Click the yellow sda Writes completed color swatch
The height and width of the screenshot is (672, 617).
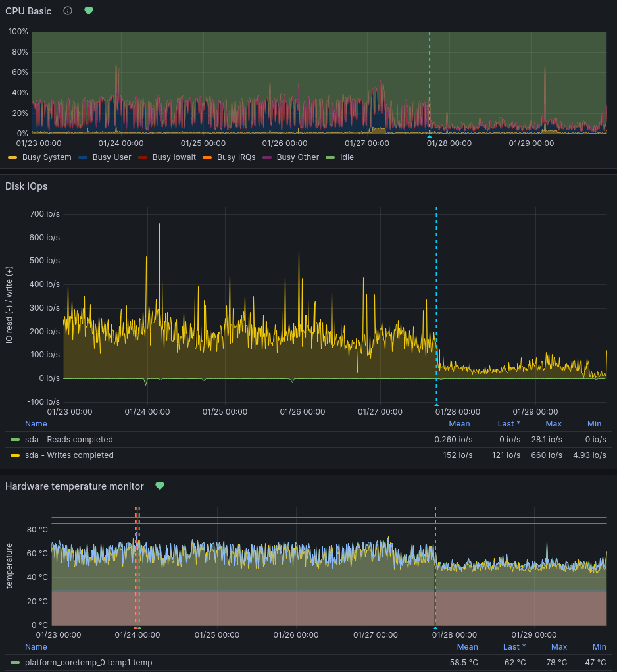point(15,455)
